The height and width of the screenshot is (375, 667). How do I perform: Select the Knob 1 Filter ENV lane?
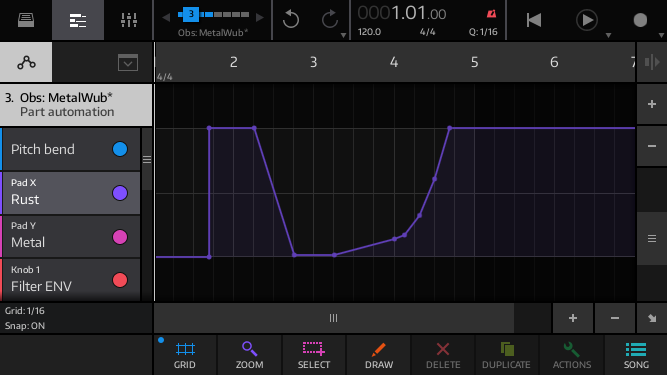tap(71, 280)
